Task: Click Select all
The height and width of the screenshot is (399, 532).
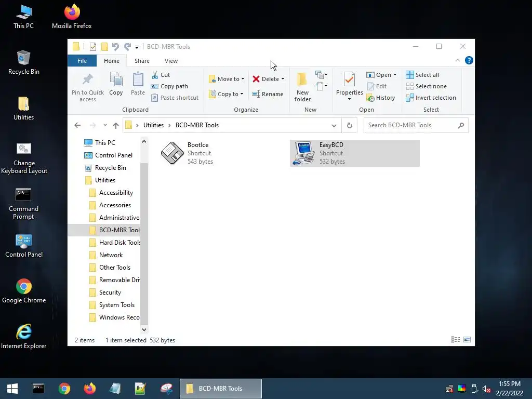Action: pyautogui.click(x=422, y=75)
